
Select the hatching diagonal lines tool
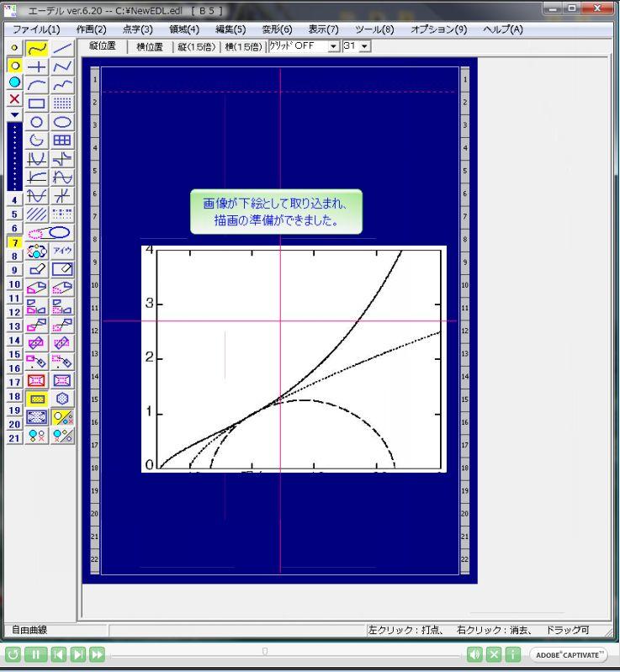coord(36,214)
